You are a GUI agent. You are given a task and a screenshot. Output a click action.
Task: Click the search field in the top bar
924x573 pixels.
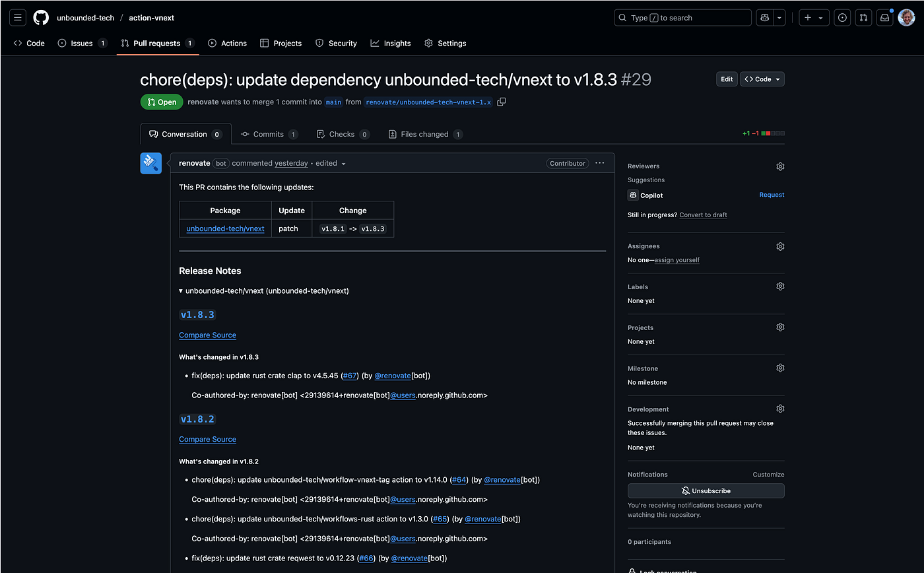(x=682, y=17)
